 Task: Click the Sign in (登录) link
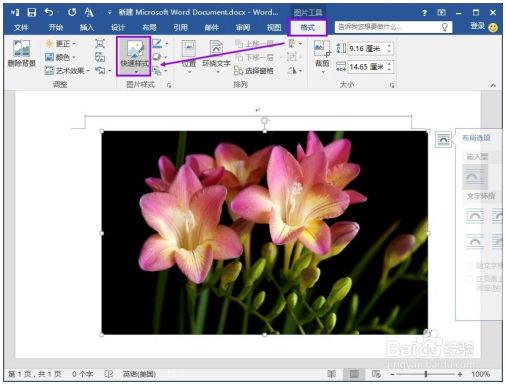click(477, 26)
